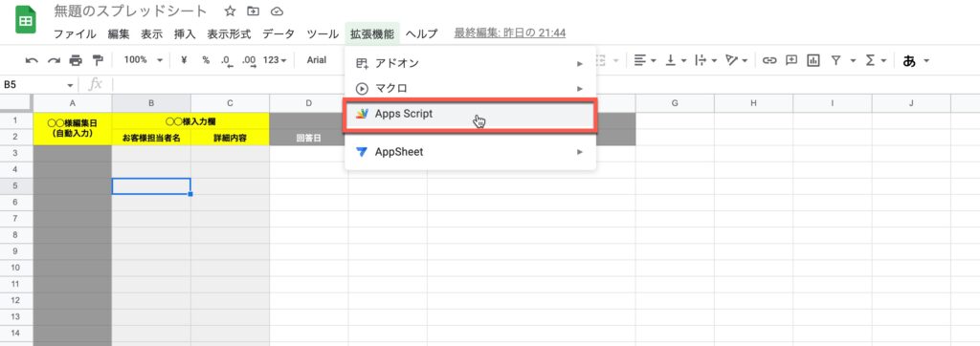Open the 挿入 menu

pyautogui.click(x=185, y=33)
